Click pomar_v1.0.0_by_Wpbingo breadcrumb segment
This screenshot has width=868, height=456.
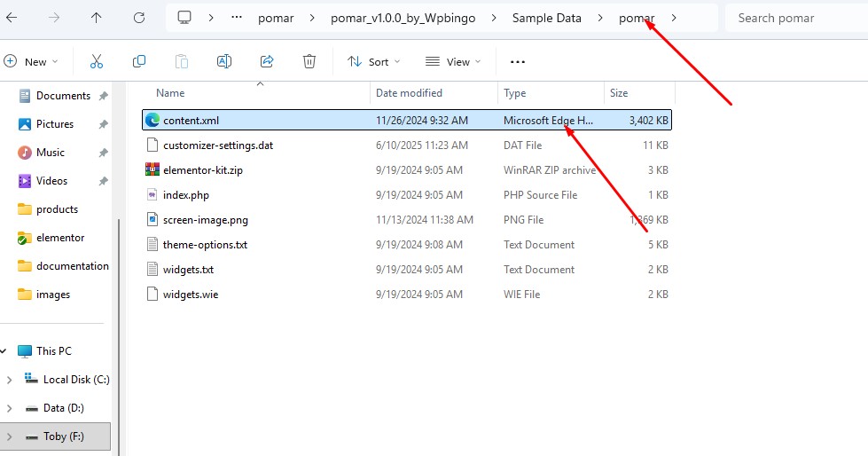pyautogui.click(x=403, y=19)
